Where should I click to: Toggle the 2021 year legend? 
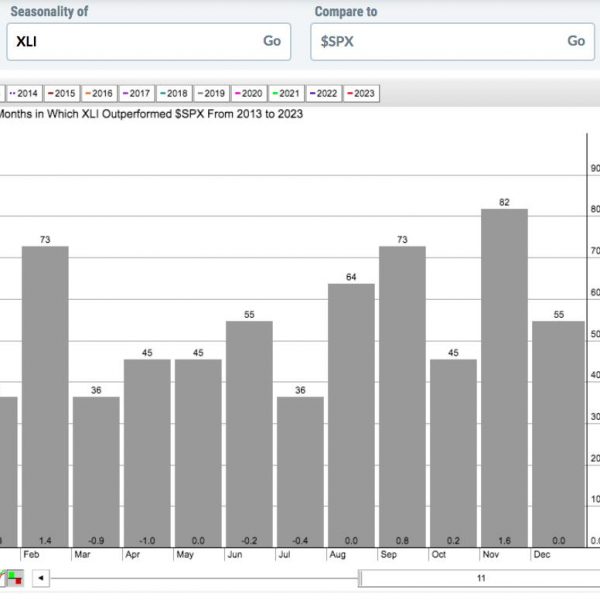pyautogui.click(x=287, y=93)
